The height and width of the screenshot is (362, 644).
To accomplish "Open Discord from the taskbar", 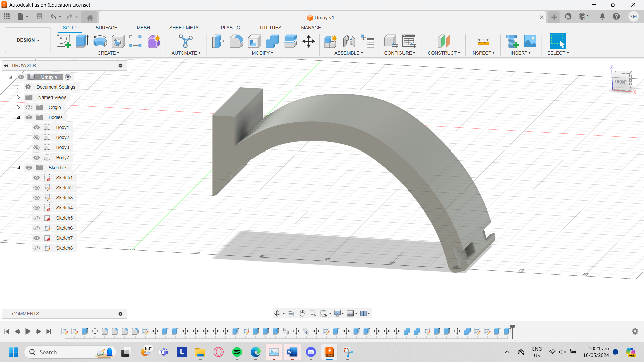I will click(311, 352).
